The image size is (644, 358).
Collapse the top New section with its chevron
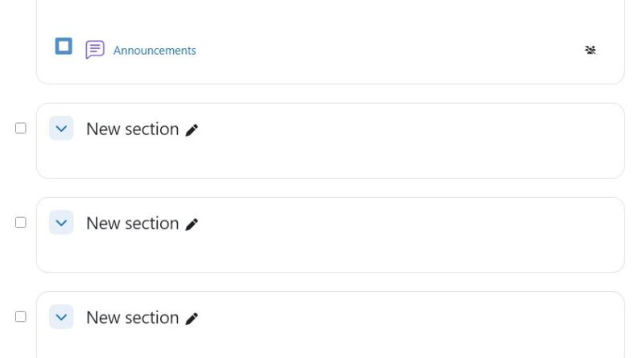tap(61, 129)
